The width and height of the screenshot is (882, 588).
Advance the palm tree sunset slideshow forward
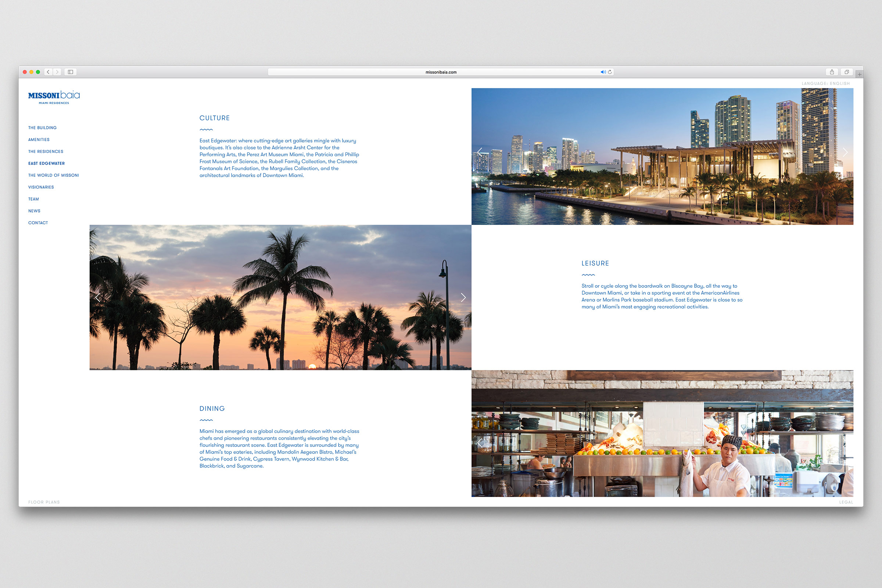(x=463, y=297)
